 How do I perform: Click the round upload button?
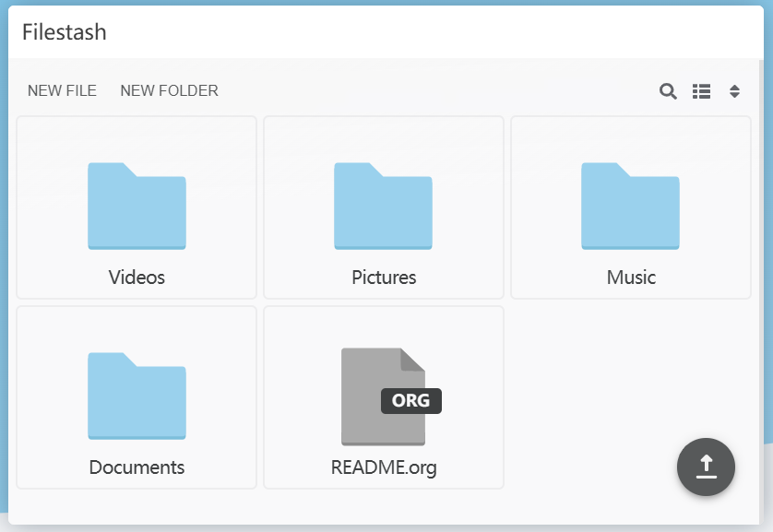point(706,467)
